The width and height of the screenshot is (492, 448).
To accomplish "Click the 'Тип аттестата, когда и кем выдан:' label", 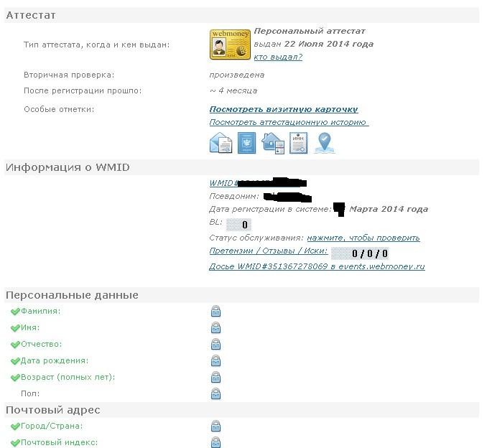I will coord(97,45).
